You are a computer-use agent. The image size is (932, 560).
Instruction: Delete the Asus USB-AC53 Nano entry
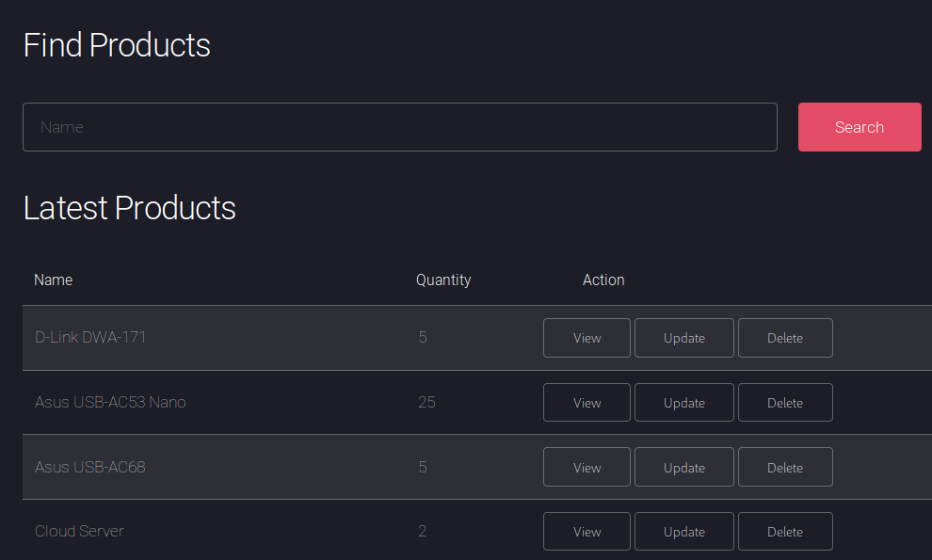(x=784, y=403)
